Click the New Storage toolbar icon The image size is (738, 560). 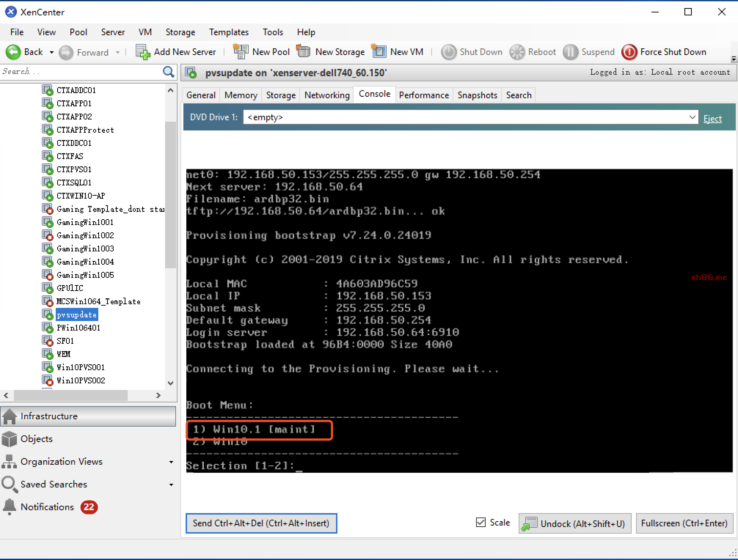tap(303, 52)
